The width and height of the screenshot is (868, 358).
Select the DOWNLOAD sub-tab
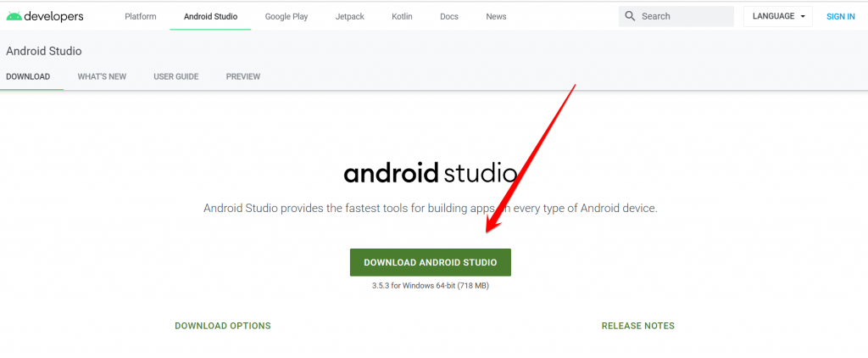(x=28, y=76)
